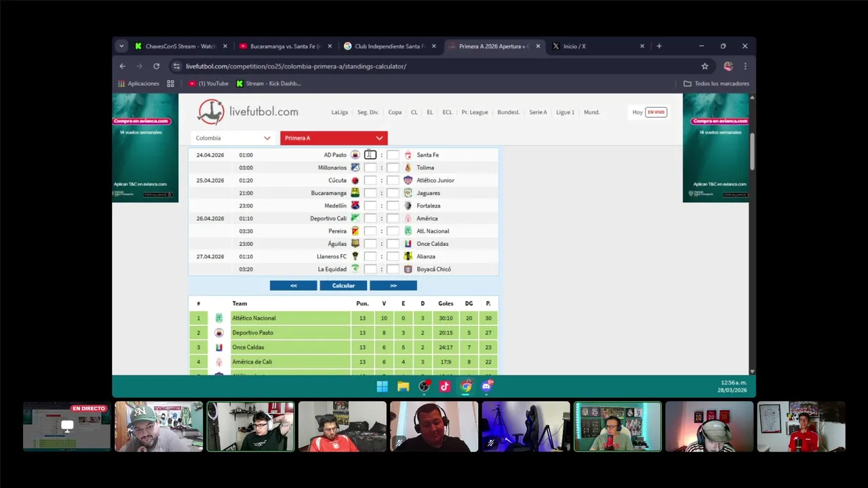Click the Águilas team crest
This screenshot has height=488, width=868.
click(x=355, y=243)
